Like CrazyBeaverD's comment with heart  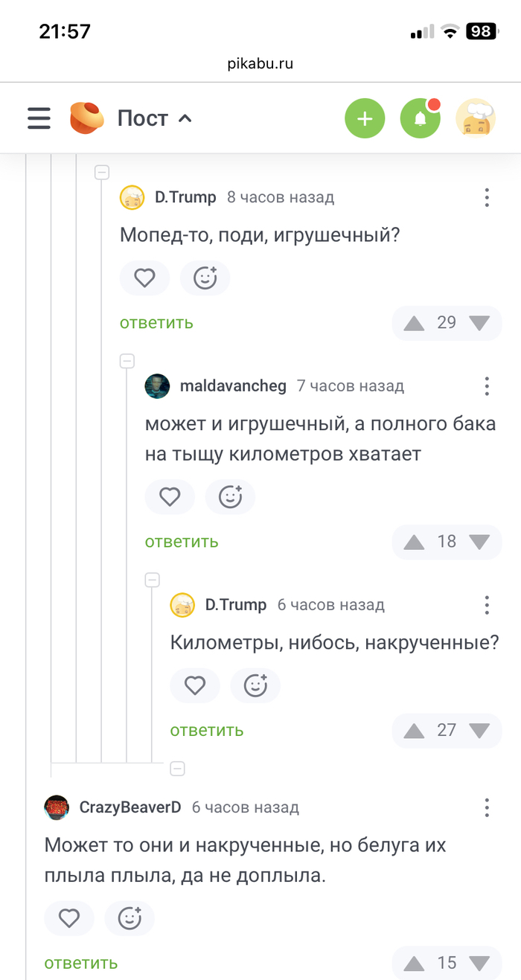(x=69, y=919)
